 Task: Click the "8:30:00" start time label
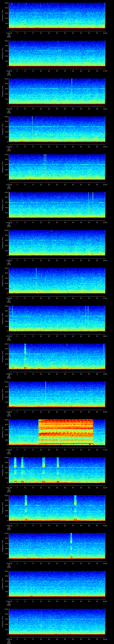tap(9, 71)
